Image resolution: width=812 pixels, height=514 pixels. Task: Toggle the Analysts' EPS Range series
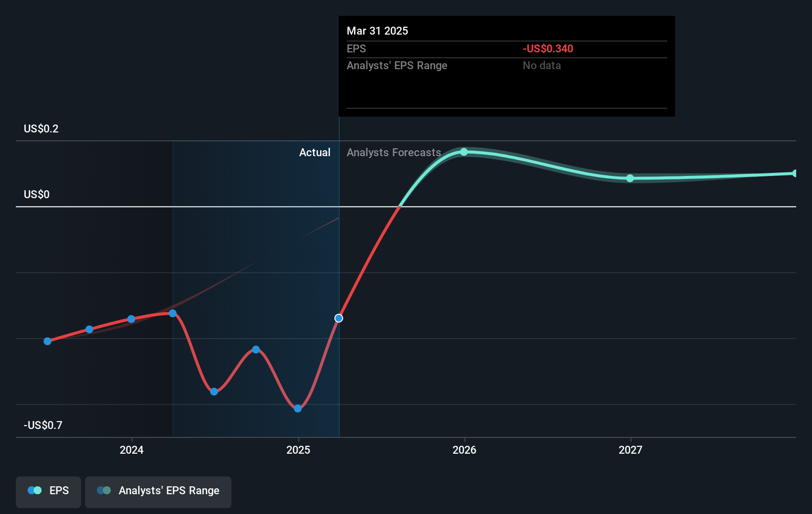click(158, 491)
